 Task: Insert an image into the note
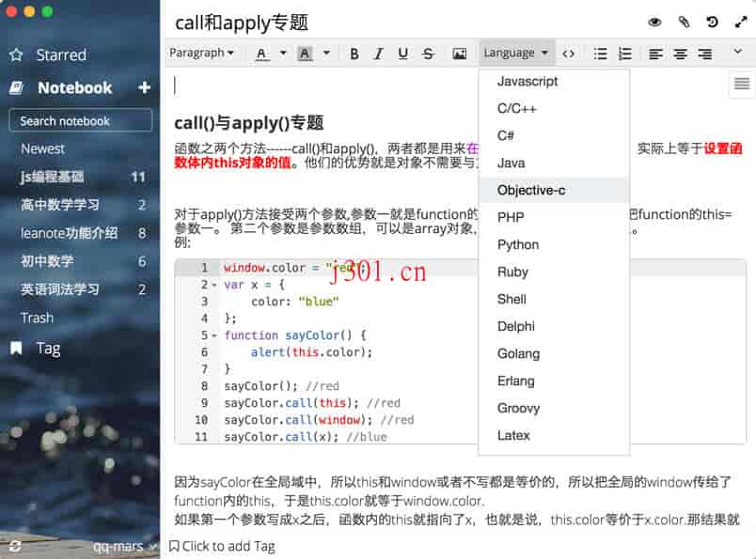(460, 54)
